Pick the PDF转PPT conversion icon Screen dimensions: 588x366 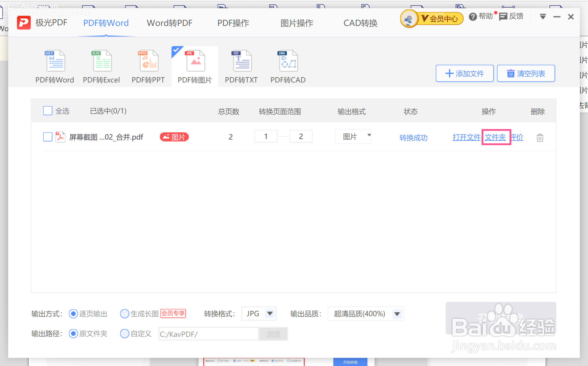[148, 61]
